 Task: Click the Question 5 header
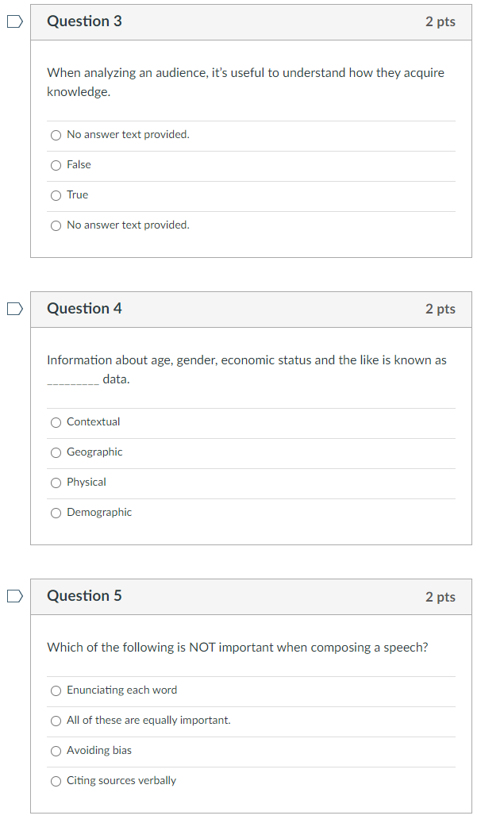84,595
